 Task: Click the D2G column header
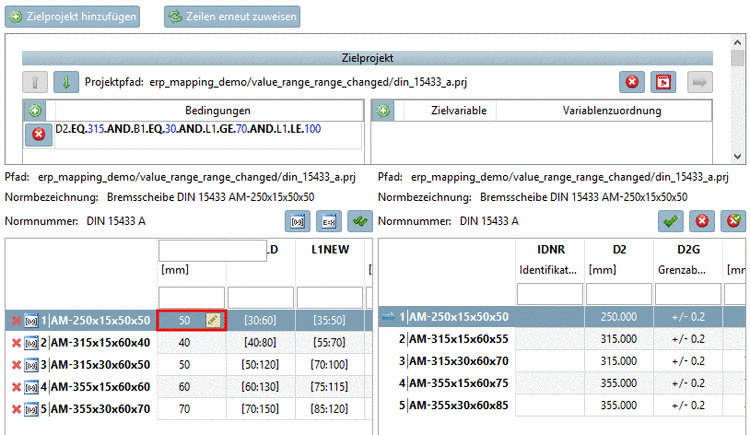[x=688, y=249]
